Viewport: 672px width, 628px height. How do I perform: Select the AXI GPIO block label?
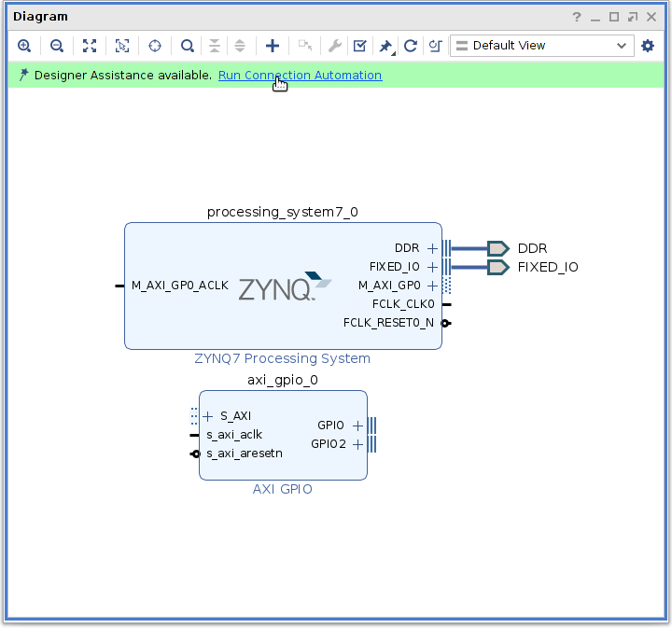pos(282,489)
